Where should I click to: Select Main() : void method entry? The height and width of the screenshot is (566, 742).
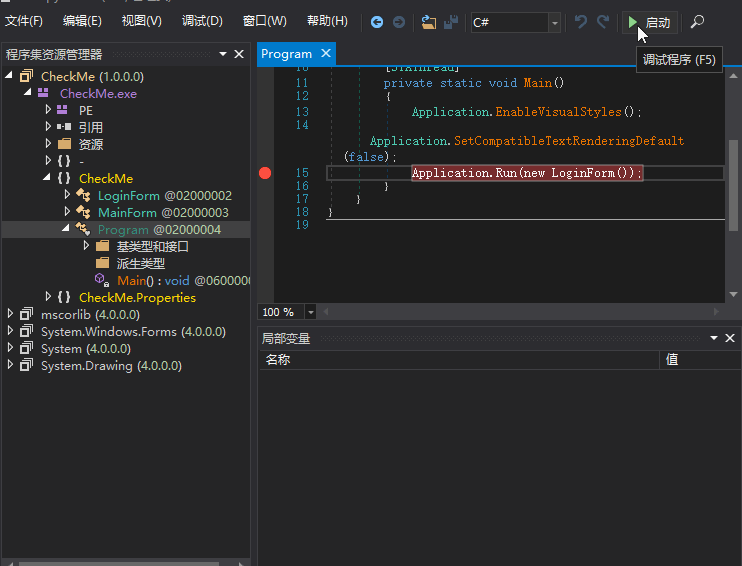coord(184,281)
